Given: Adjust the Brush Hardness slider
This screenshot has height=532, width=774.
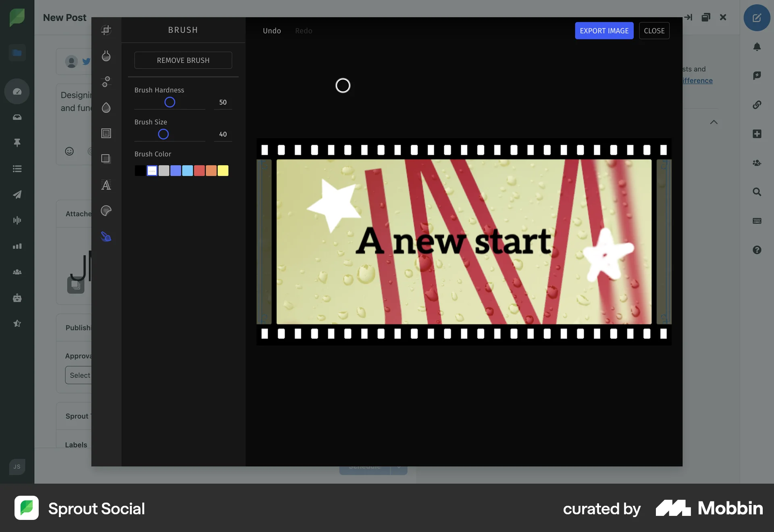Looking at the screenshot, I should 170,102.
